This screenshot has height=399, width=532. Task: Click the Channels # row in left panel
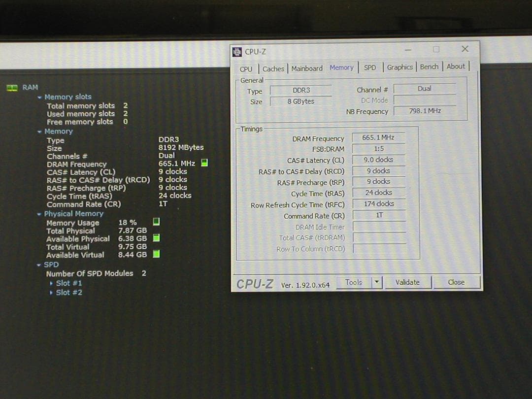pyautogui.click(x=111, y=156)
